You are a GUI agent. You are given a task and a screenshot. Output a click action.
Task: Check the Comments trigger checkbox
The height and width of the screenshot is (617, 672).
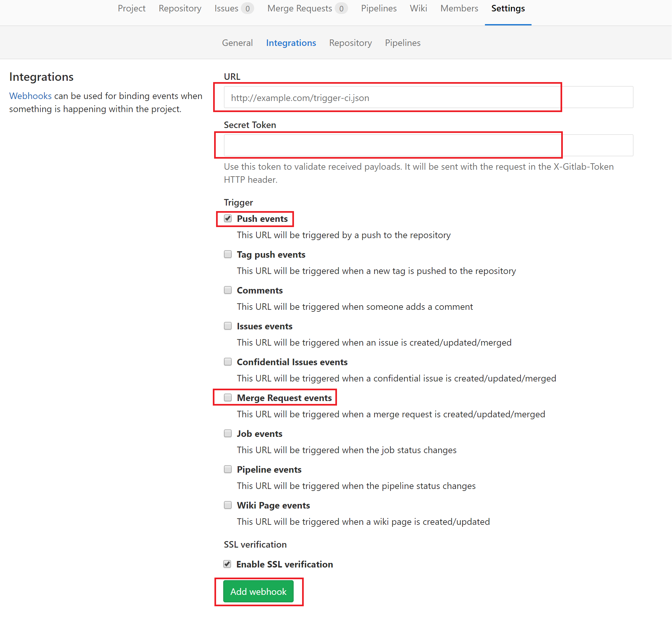[228, 290]
